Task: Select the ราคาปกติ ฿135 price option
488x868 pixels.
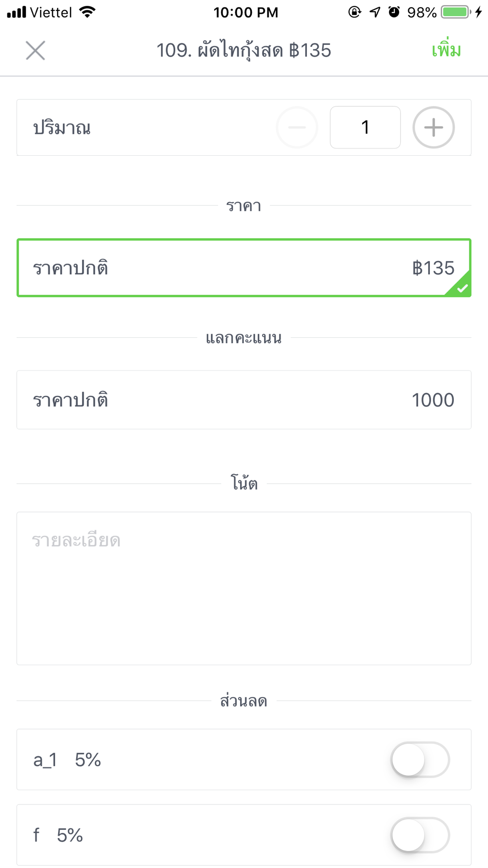Action: coord(244,268)
